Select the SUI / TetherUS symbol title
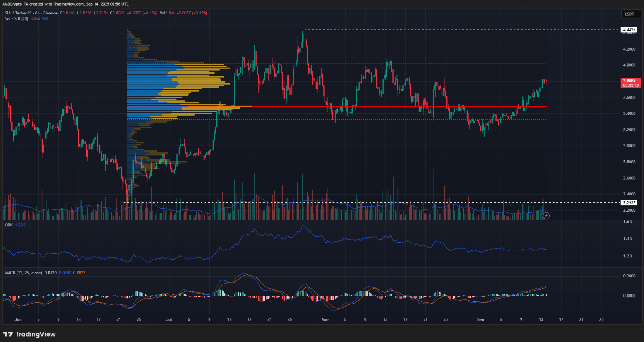The width and height of the screenshot is (644, 342). click(22, 13)
